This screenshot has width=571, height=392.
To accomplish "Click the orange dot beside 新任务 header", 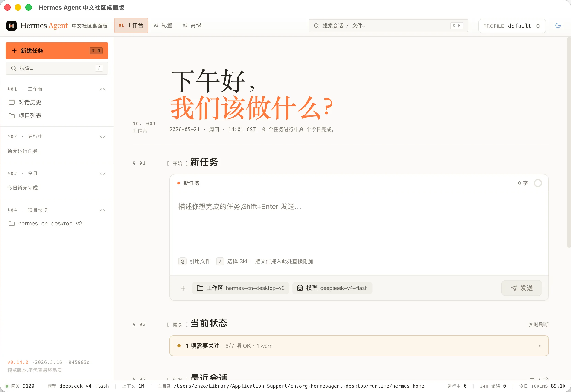I will click(179, 183).
